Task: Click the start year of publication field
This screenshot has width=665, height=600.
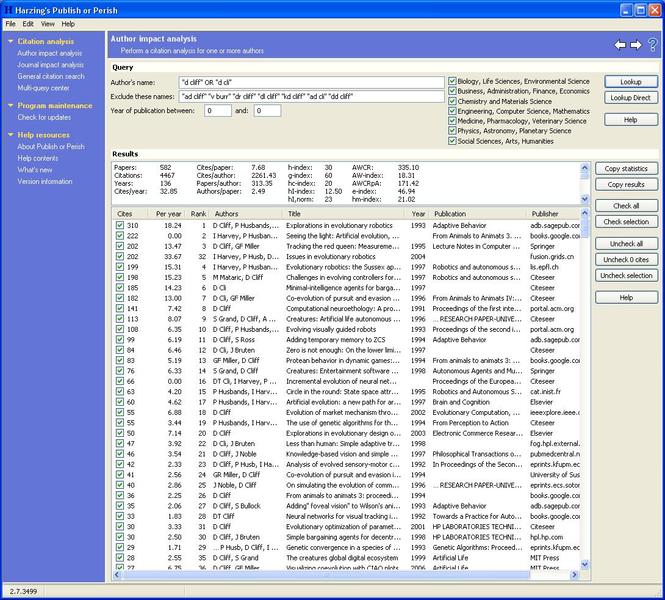Action: coord(218,111)
